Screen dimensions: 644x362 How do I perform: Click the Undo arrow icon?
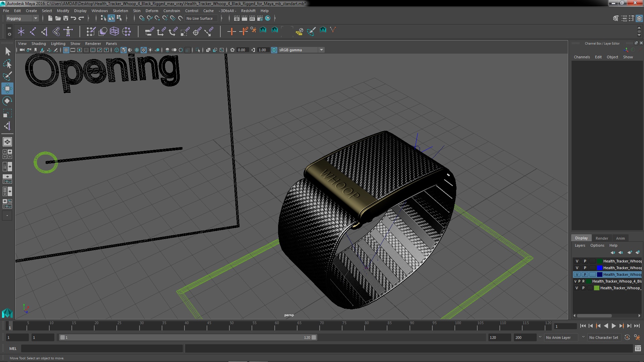point(73,18)
